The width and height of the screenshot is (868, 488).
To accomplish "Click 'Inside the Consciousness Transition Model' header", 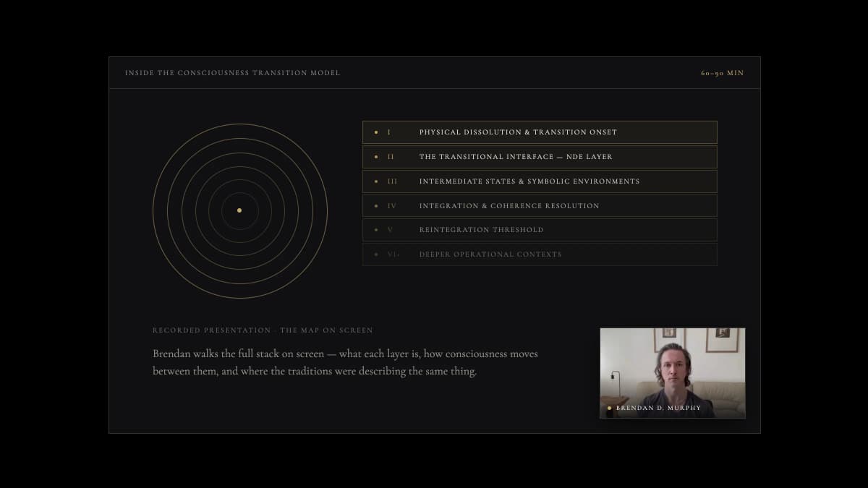I will pyautogui.click(x=232, y=73).
